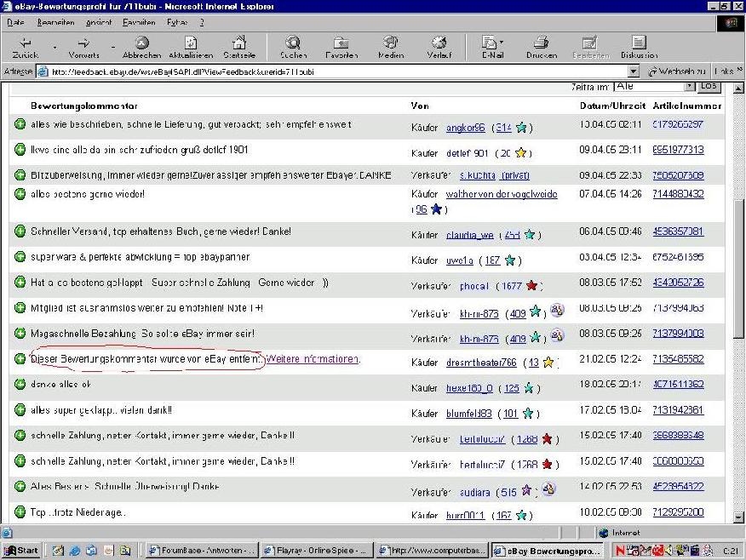746x560 pixels.
Task: Open the ? help menu
Action: 202,22
